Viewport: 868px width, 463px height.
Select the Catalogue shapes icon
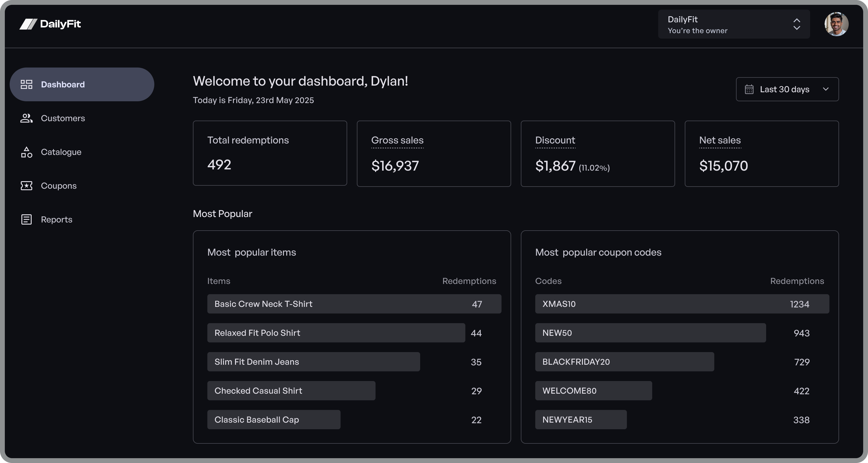[x=27, y=152]
